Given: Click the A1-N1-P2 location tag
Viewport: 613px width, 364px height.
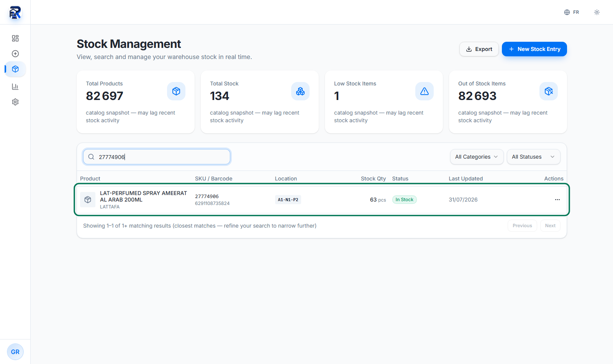Looking at the screenshot, I should (x=288, y=200).
